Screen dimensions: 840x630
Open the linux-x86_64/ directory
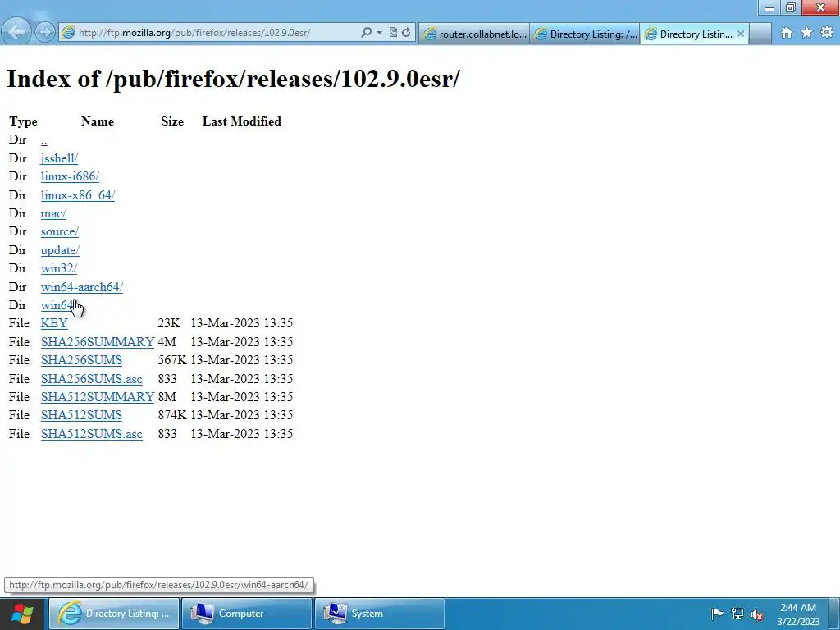tap(78, 195)
